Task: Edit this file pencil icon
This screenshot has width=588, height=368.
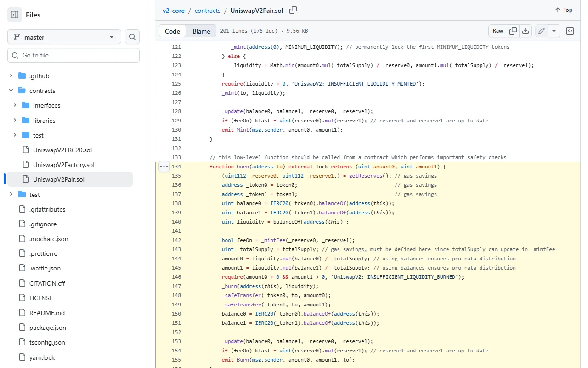Action: (x=542, y=31)
